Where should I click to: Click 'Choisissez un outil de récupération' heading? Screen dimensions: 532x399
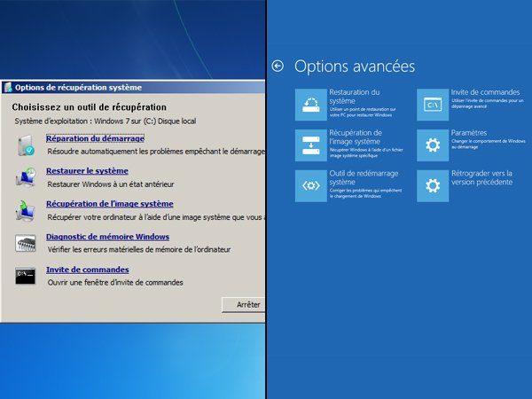point(90,107)
